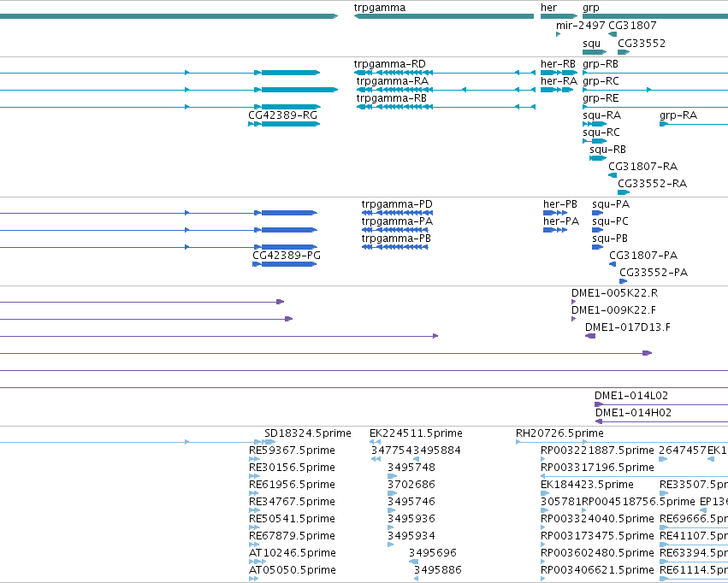Screen dimensions: 728x583
Task: Click the grp-RA transcript
Action: click(694, 124)
